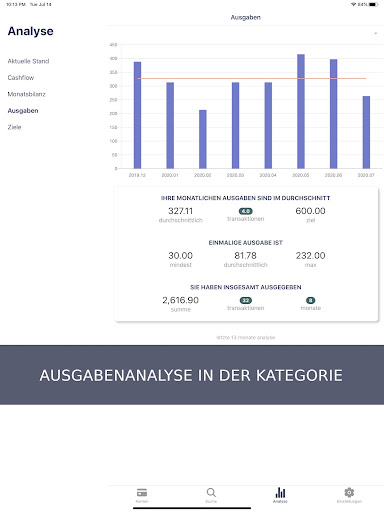Click the average value 327.11
The width and height of the screenshot is (384, 512).
(x=180, y=211)
